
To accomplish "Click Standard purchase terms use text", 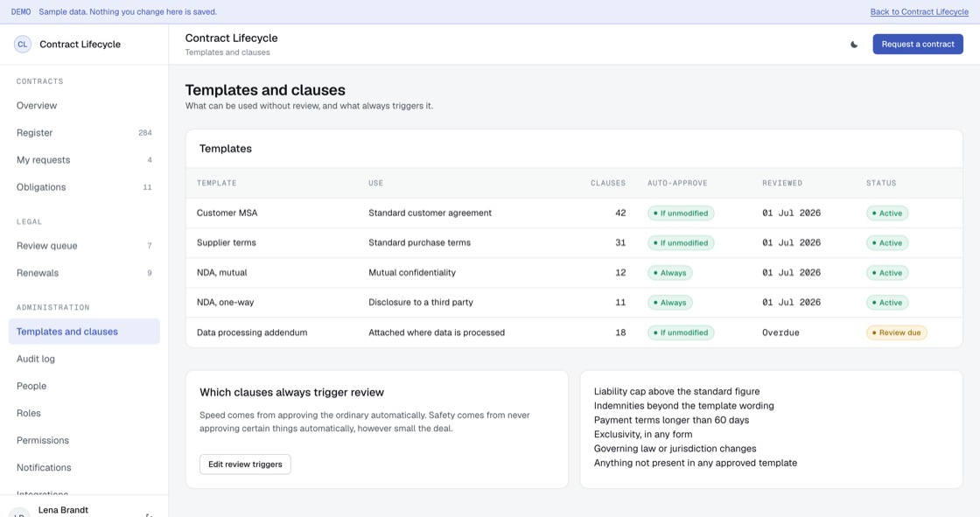I will tap(419, 242).
